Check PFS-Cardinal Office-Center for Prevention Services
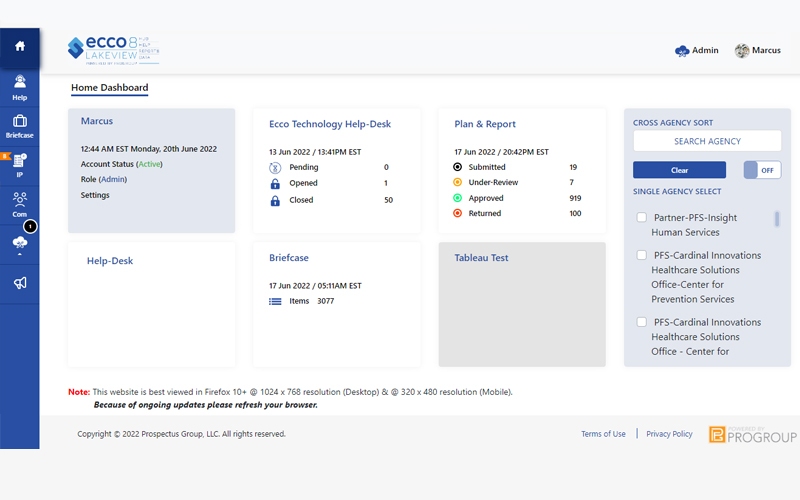The height and width of the screenshot is (500, 800). [x=642, y=255]
